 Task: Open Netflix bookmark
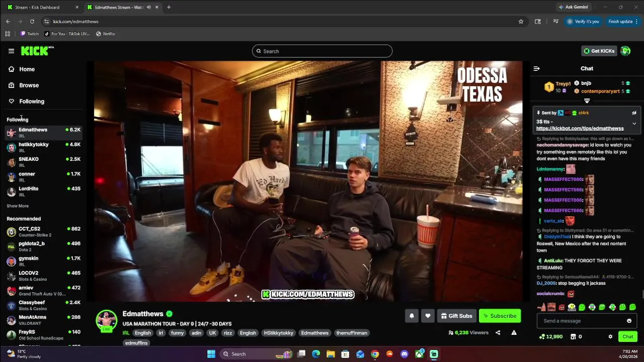[x=106, y=34]
